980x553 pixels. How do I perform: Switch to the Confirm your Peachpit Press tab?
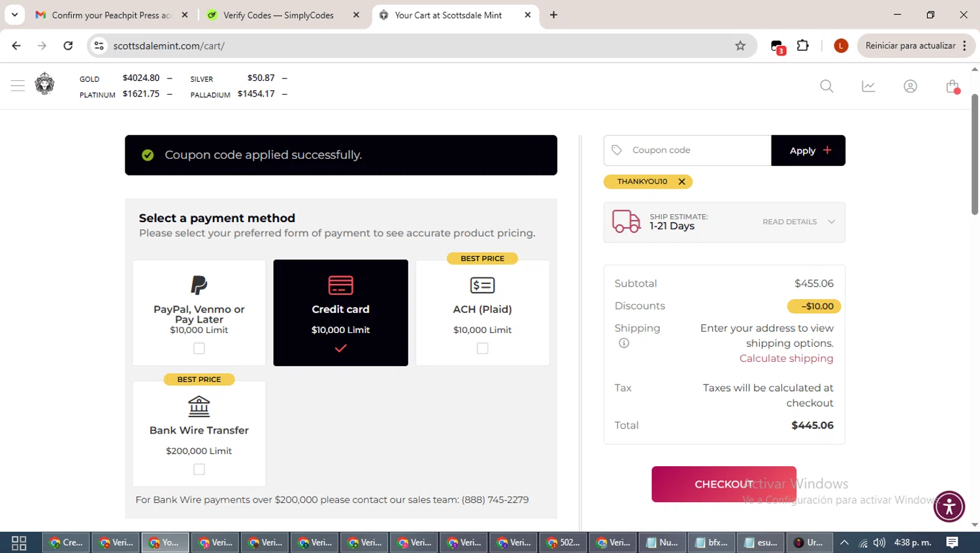(111, 15)
